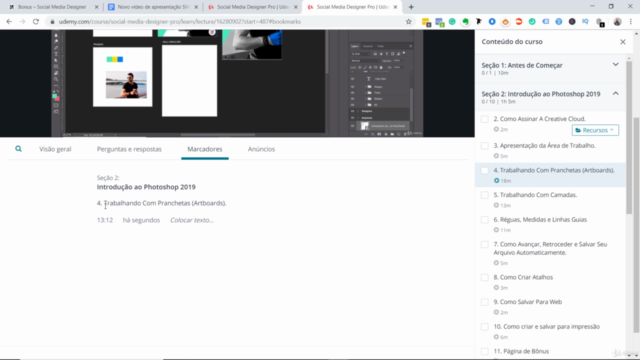This screenshot has width=640, height=360.
Task: Go back to previous page
Action: [x=9, y=22]
